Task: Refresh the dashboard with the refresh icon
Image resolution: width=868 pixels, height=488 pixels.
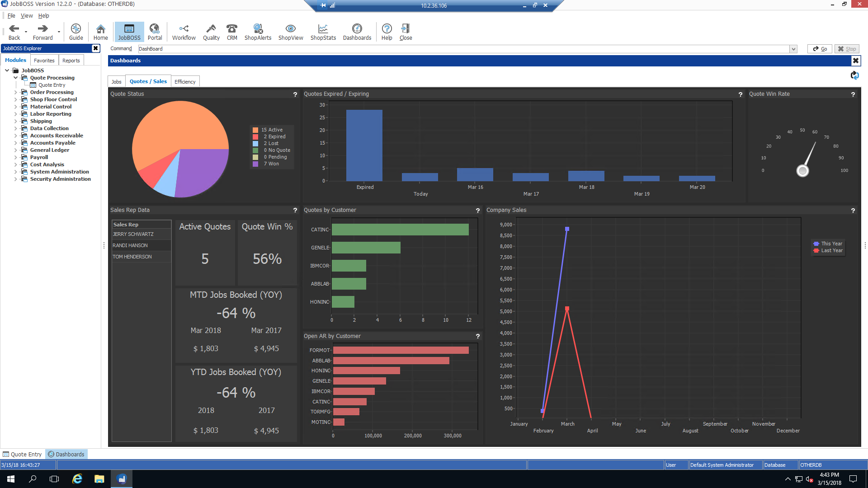Action: [854, 75]
